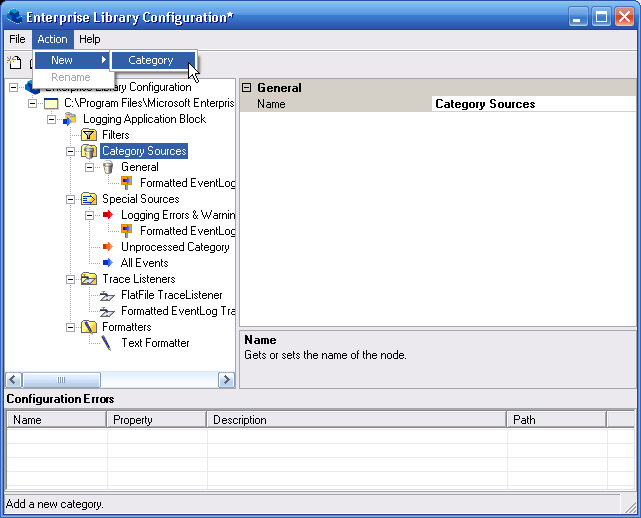The width and height of the screenshot is (641, 518).
Task: Sort errors by Path column header
Action: click(x=557, y=420)
